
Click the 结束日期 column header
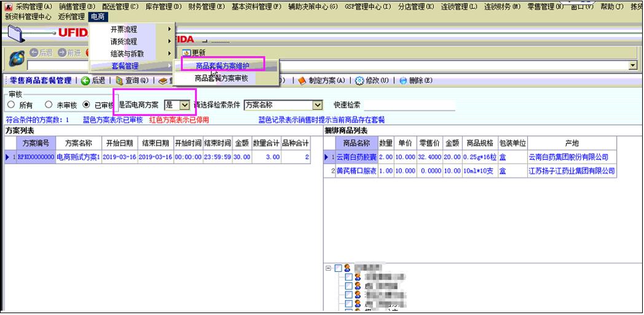coord(155,143)
